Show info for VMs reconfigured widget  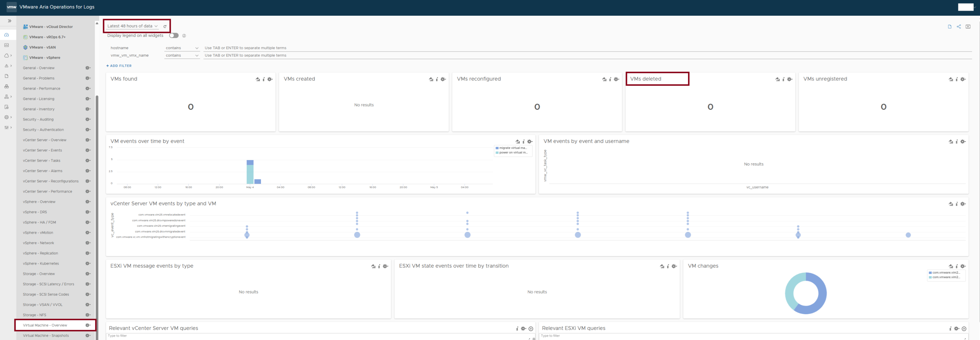[x=610, y=79]
